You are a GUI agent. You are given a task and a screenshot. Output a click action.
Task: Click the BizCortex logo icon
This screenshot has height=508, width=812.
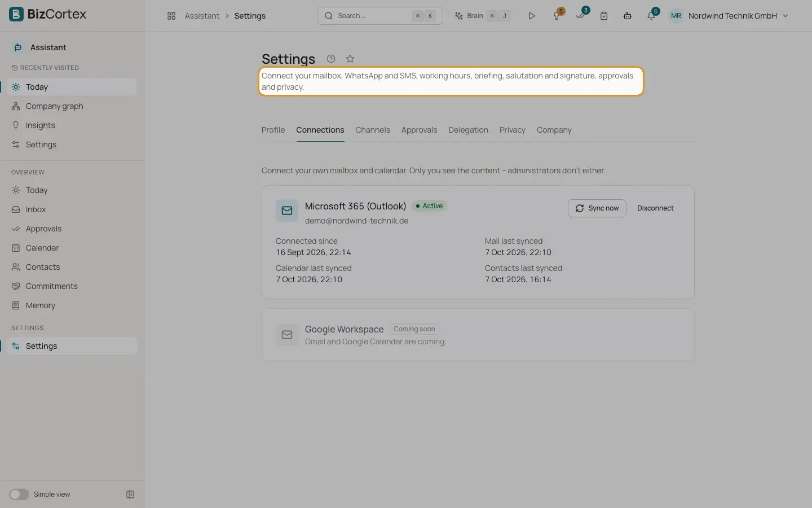pos(16,14)
